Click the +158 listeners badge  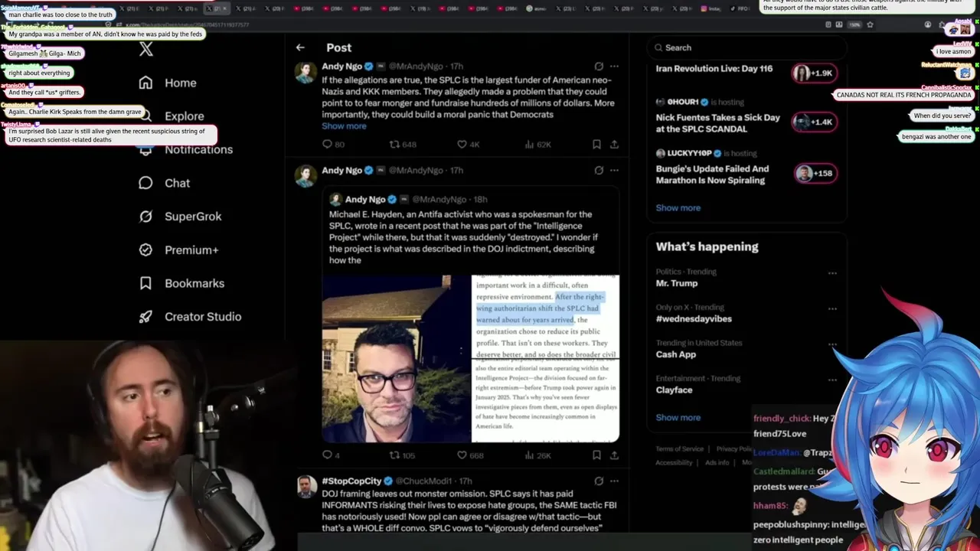(815, 173)
